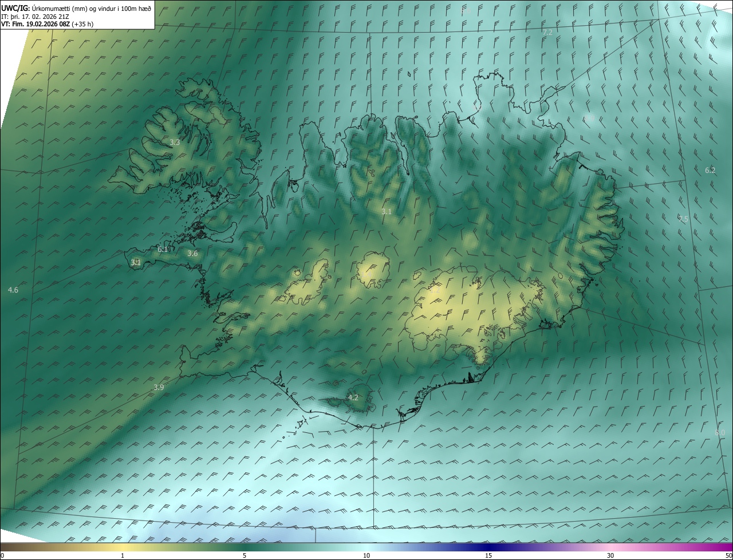Click the 4.6 value at the western map edge

tap(13, 290)
